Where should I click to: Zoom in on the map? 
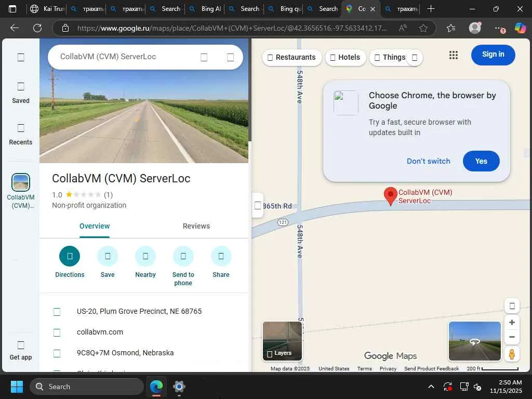point(512,322)
